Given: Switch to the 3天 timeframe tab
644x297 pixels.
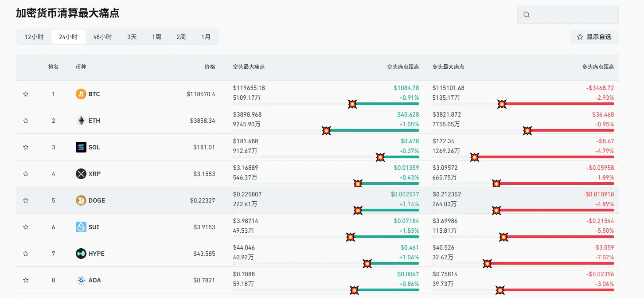Looking at the screenshot, I should (132, 37).
